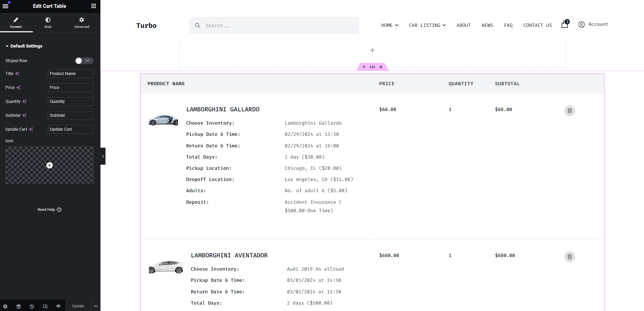Switch to the Advanced tab
The width and height of the screenshot is (644, 311).
[82, 23]
